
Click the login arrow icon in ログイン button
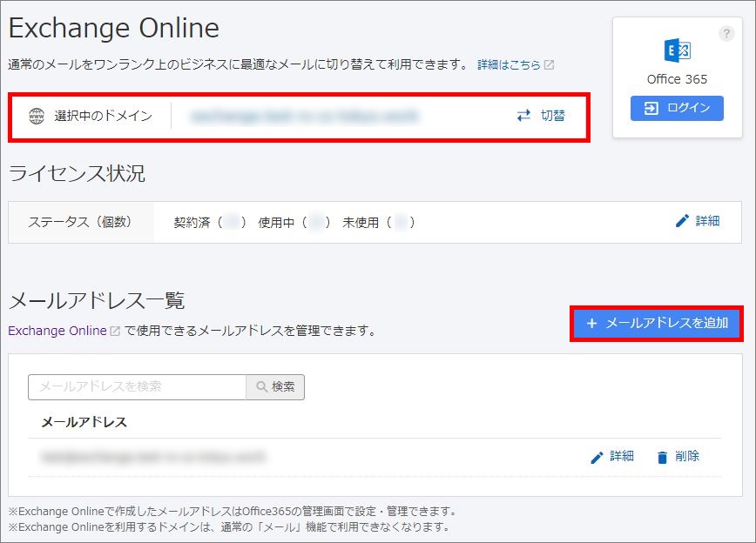point(651,108)
